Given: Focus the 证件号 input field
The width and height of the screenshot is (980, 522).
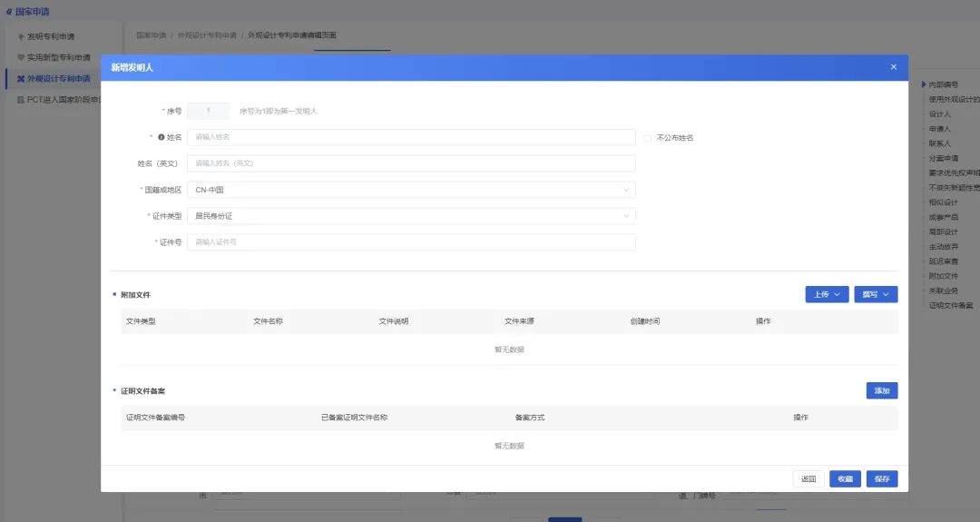Looking at the screenshot, I should (x=411, y=242).
